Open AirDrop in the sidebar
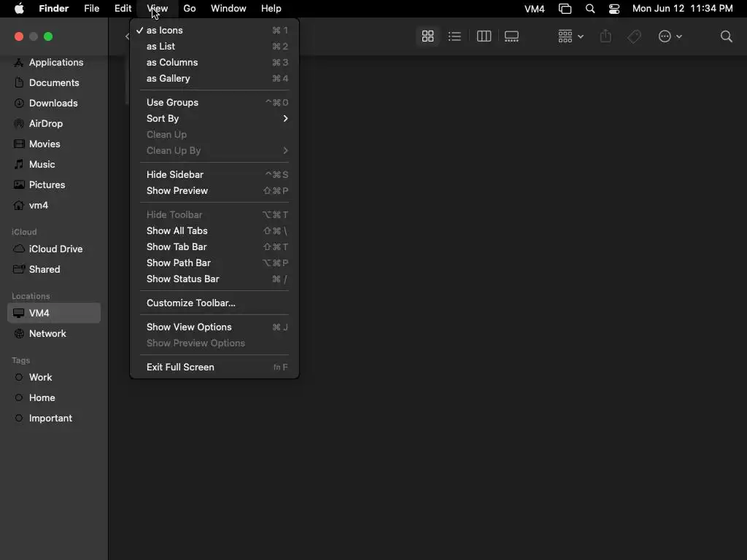 (54, 124)
